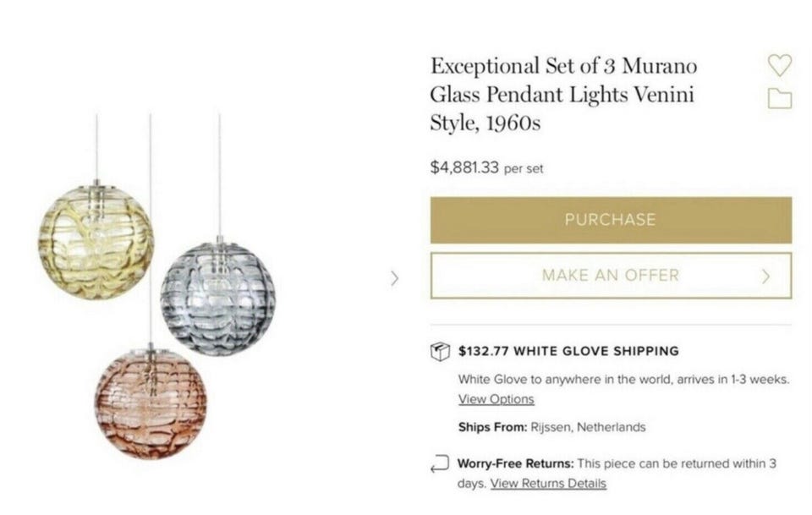812x515 pixels.
Task: Open the View Options shipping link
Action: (496, 399)
